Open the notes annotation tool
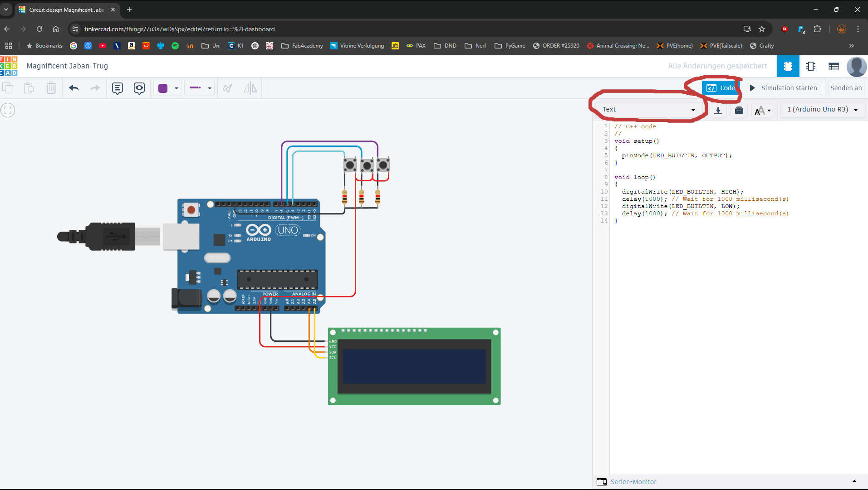The height and width of the screenshot is (490, 868). 118,88
